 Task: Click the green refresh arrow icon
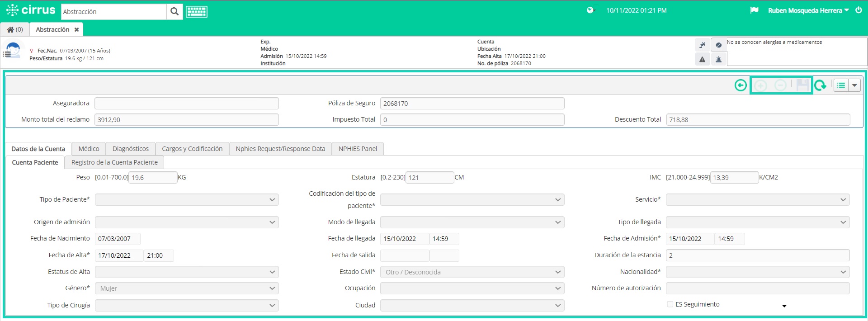pos(820,85)
